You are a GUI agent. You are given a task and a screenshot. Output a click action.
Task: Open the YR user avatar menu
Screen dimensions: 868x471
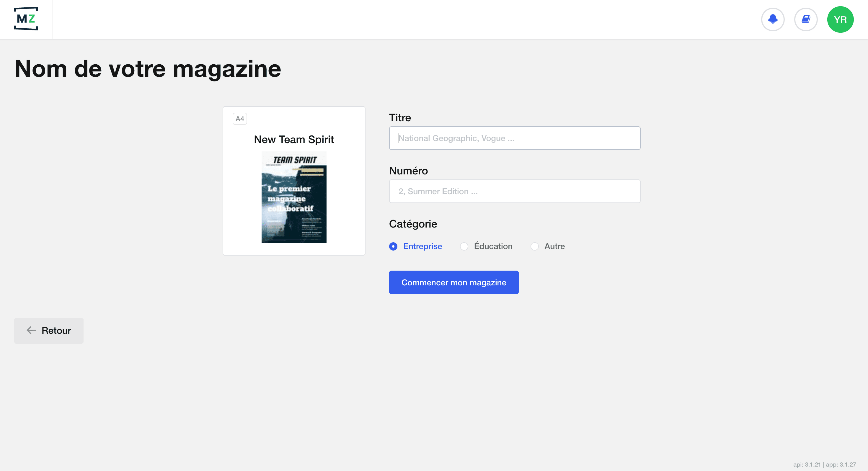840,19
